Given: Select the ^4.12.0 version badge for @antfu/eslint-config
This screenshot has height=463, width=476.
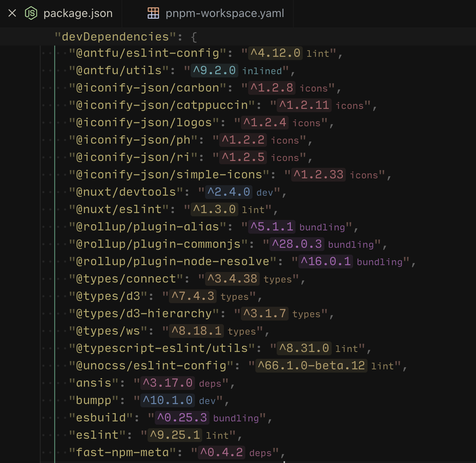Looking at the screenshot, I should click(276, 53).
